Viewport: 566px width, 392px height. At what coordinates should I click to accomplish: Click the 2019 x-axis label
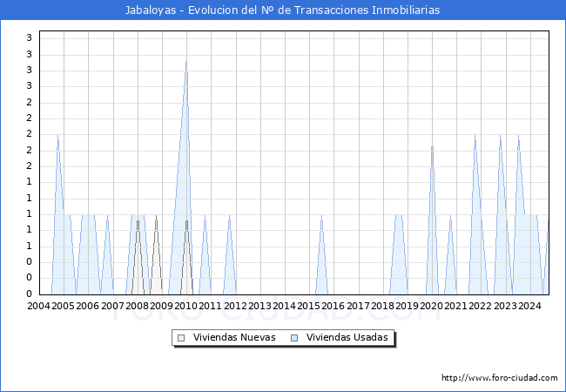[x=407, y=306]
